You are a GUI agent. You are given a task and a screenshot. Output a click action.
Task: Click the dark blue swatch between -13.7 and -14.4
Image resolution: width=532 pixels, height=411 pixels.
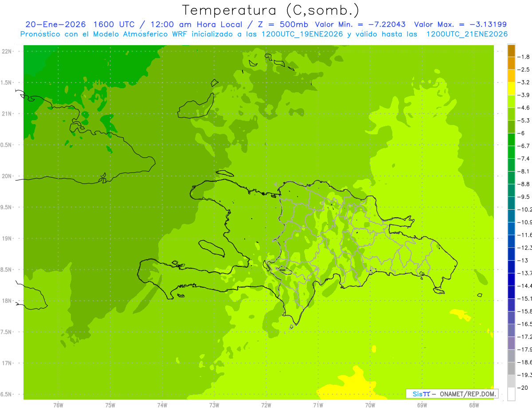point(511,279)
